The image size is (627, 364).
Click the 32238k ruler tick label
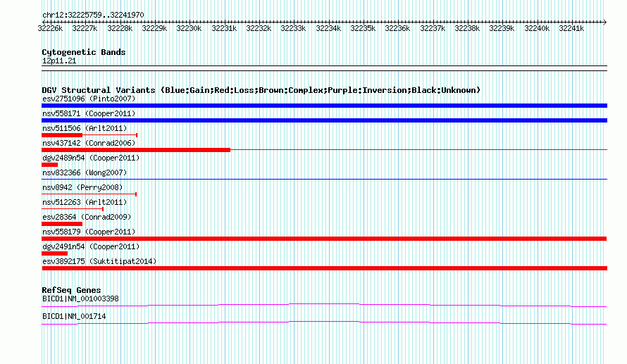tap(467, 28)
